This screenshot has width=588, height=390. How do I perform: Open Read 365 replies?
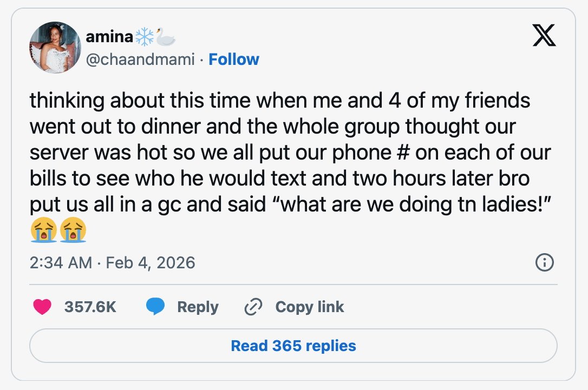click(x=293, y=346)
